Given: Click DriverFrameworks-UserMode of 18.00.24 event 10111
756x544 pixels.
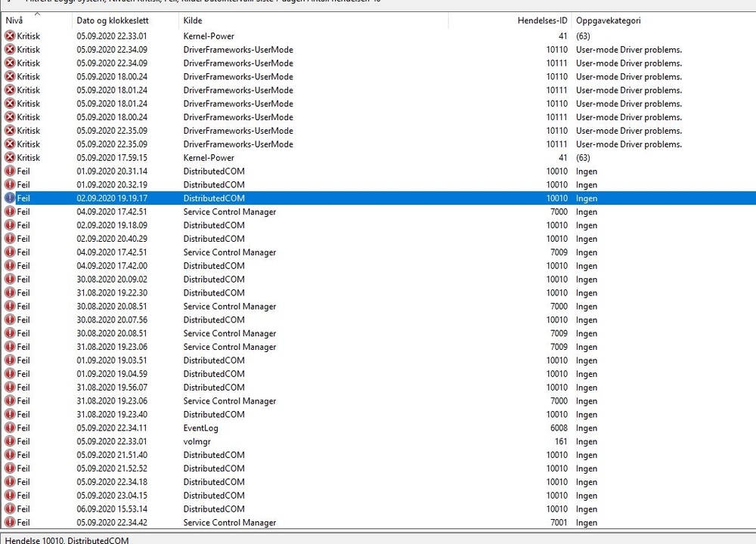Looking at the screenshot, I should tap(238, 116).
